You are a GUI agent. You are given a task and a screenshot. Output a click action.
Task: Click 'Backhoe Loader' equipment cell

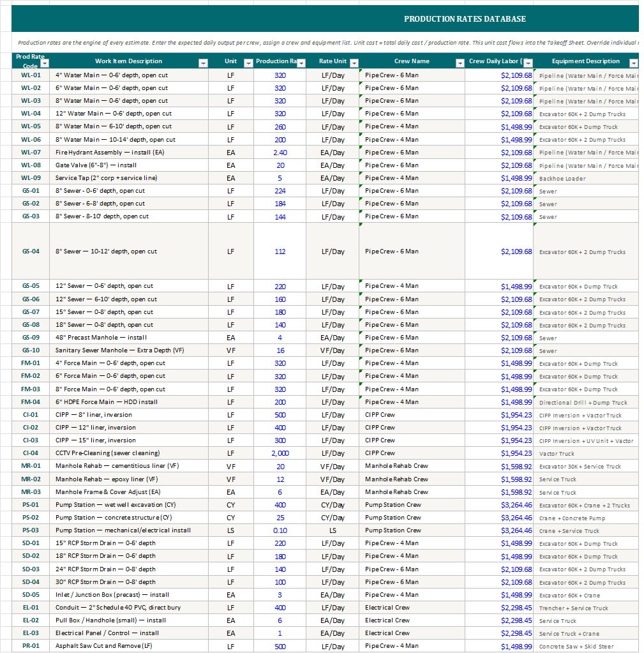point(586,178)
